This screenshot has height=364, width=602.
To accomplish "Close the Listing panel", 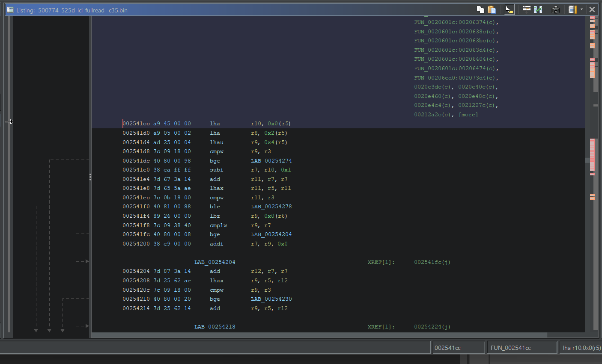I will 592,9.
